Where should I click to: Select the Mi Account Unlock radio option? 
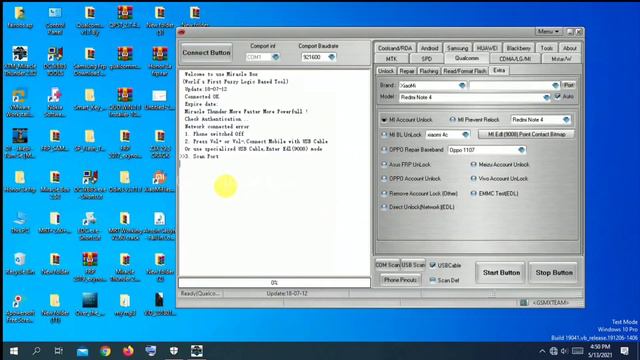click(x=384, y=120)
